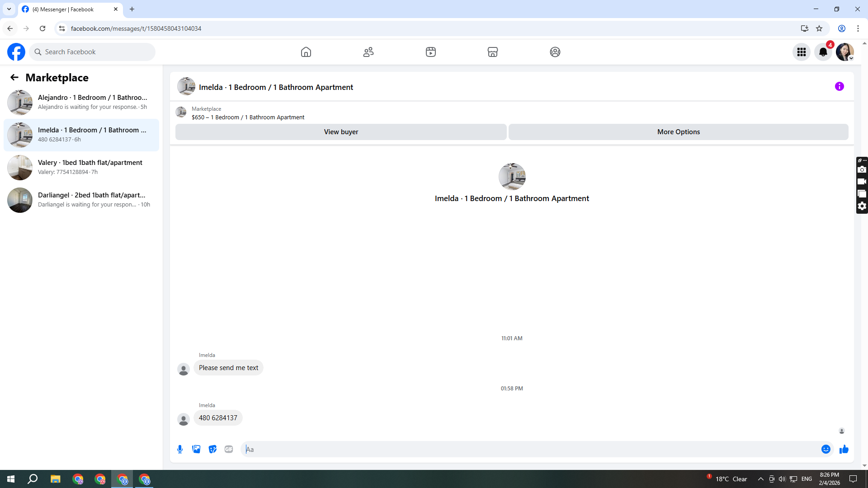Image resolution: width=868 pixels, height=488 pixels.
Task: Open the sticker picker icon
Action: (x=212, y=449)
